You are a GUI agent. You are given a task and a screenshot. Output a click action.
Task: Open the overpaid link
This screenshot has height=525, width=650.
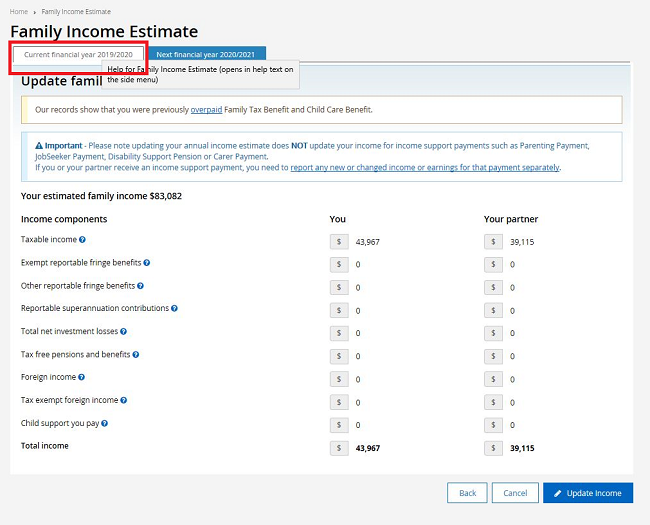[x=206, y=110]
